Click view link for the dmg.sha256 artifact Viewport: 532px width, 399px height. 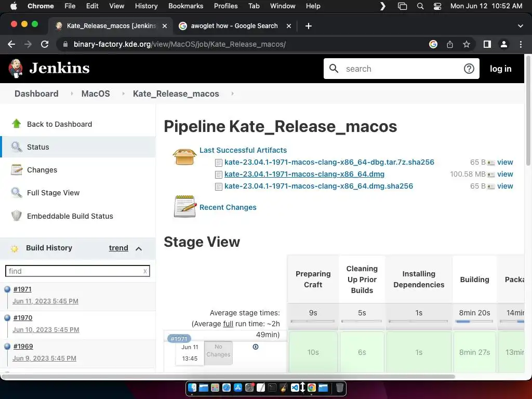click(x=505, y=186)
